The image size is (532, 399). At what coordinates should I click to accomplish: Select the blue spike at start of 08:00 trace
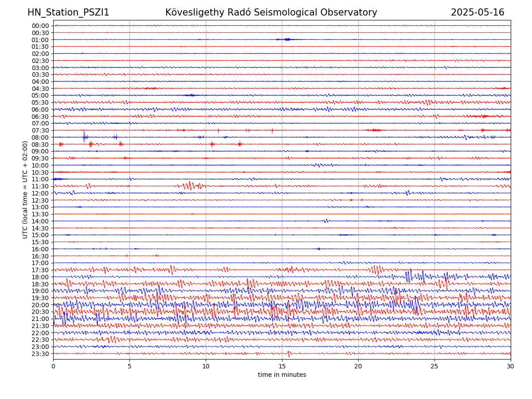(84, 136)
